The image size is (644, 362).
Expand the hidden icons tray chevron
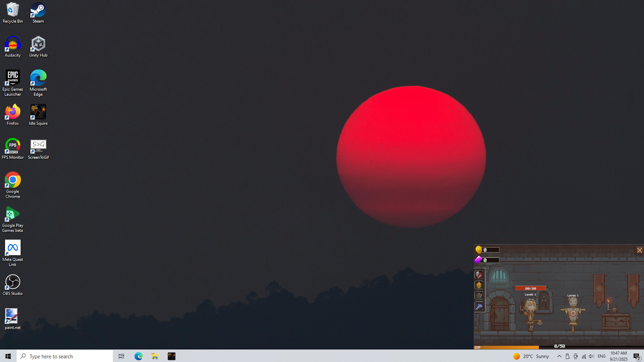click(x=559, y=356)
